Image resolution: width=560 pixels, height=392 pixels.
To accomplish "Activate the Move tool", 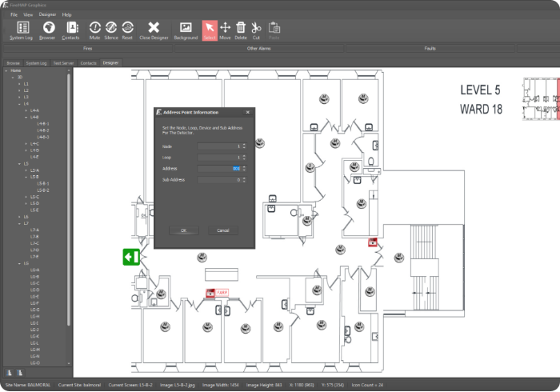I will (225, 30).
